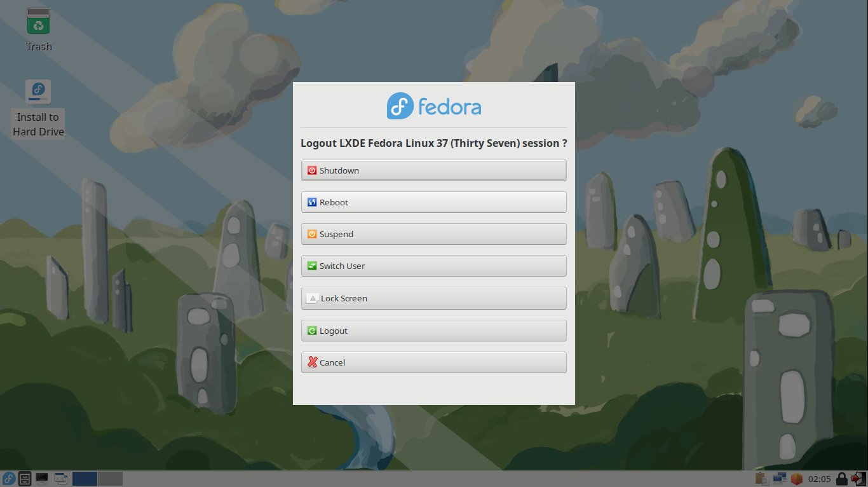Click the Shutdown button
The height and width of the screenshot is (487, 868).
click(433, 170)
